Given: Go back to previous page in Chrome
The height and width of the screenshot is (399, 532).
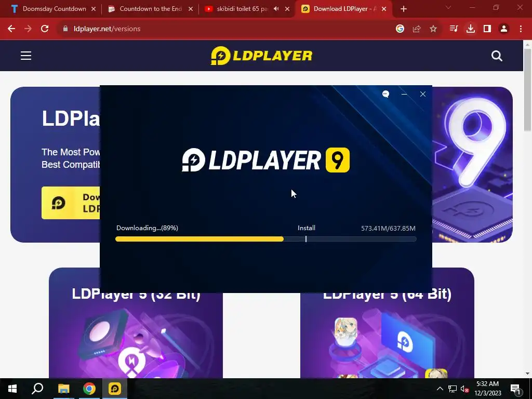Looking at the screenshot, I should pyautogui.click(x=11, y=29).
